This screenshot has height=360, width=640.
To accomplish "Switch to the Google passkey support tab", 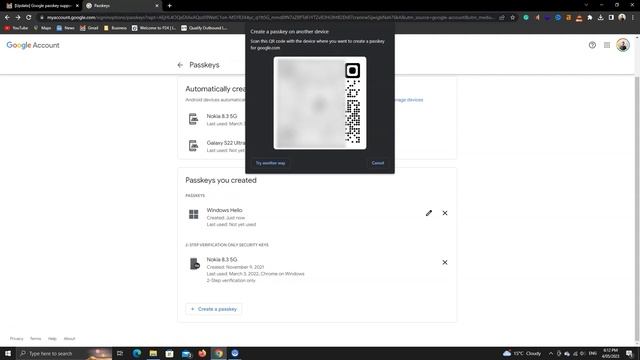I will (41, 6).
